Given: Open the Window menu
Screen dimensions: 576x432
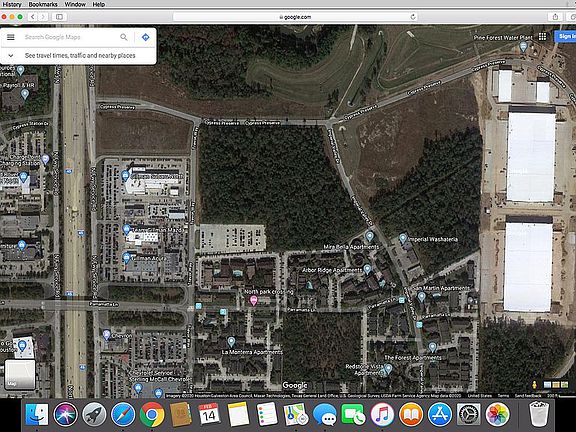Looking at the screenshot, I should pyautogui.click(x=75, y=4).
